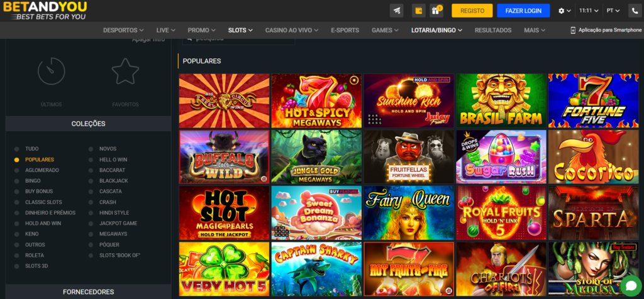The height and width of the screenshot is (299, 644).
Task: Open Fortunes of Sparta game
Action: point(594,213)
